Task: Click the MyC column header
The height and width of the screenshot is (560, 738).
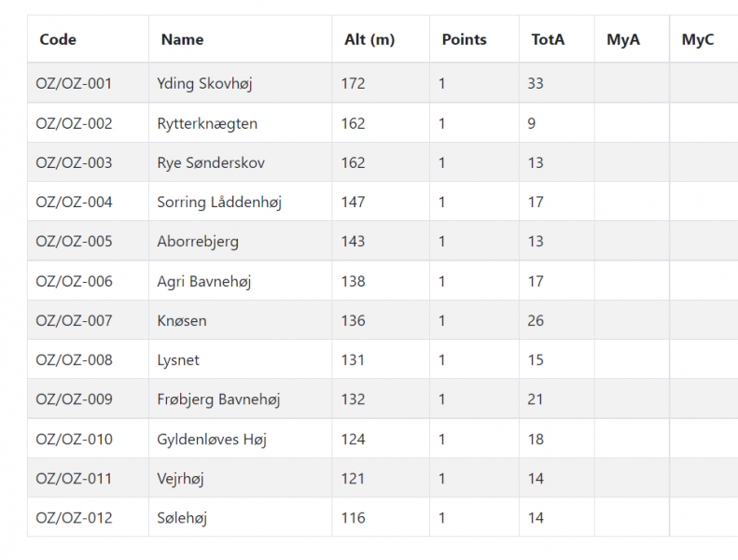Action: [698, 39]
